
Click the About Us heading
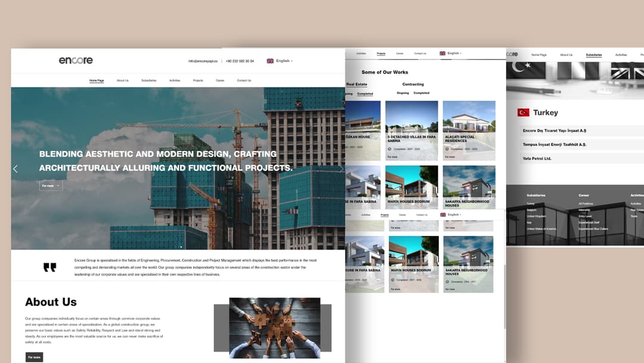51,302
